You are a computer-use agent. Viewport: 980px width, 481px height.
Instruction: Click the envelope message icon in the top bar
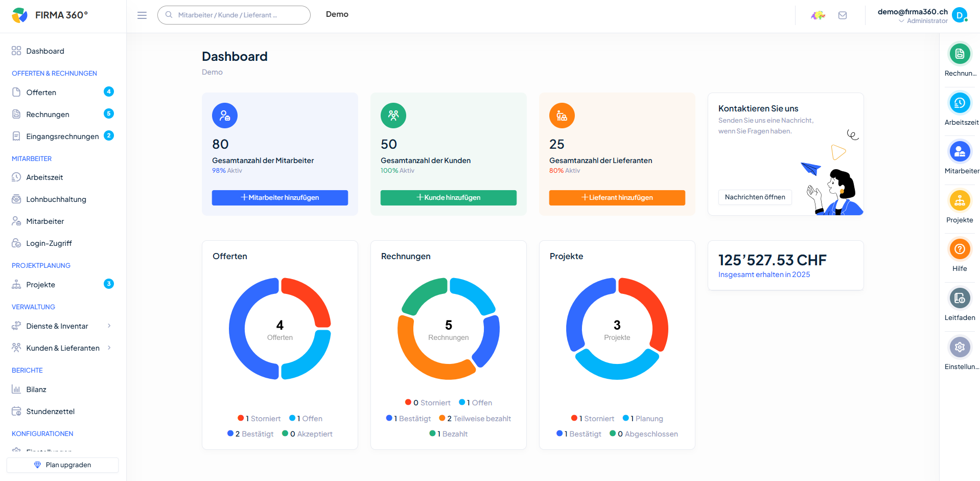[x=842, y=15]
